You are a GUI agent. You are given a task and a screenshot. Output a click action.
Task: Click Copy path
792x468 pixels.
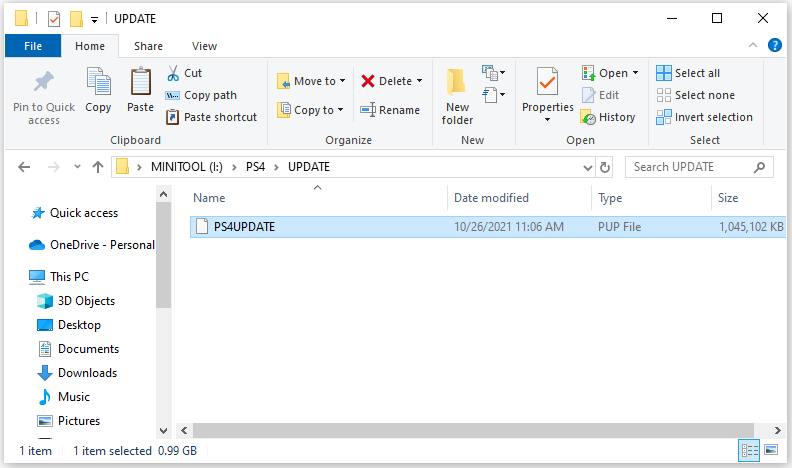point(201,95)
